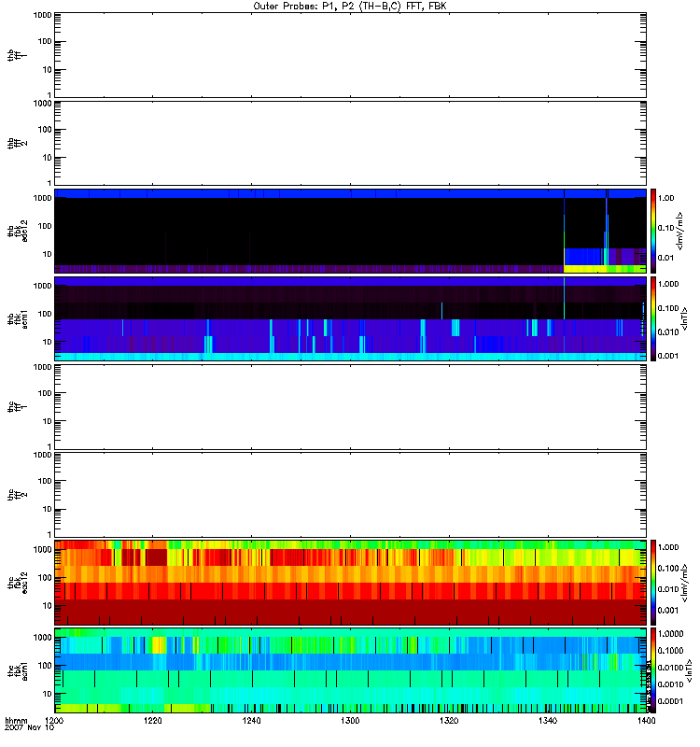This screenshot has height=747, width=700.
Task: Click the 1200 time tick label
Action: tap(55, 722)
